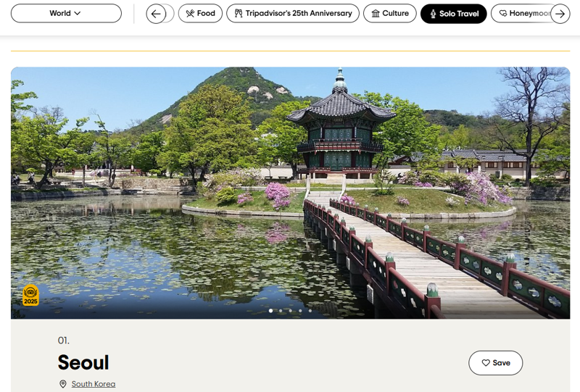
Task: Jump to the first carousel photo dot
Action: 271,311
